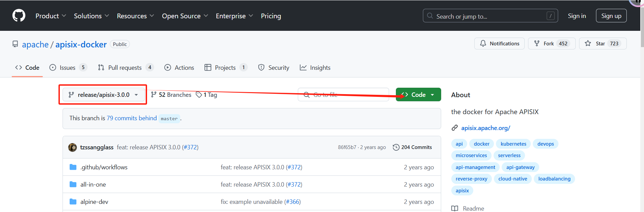Viewport: 644px width, 212px height.
Task: Open 79 commits behind link
Action: tap(132, 118)
